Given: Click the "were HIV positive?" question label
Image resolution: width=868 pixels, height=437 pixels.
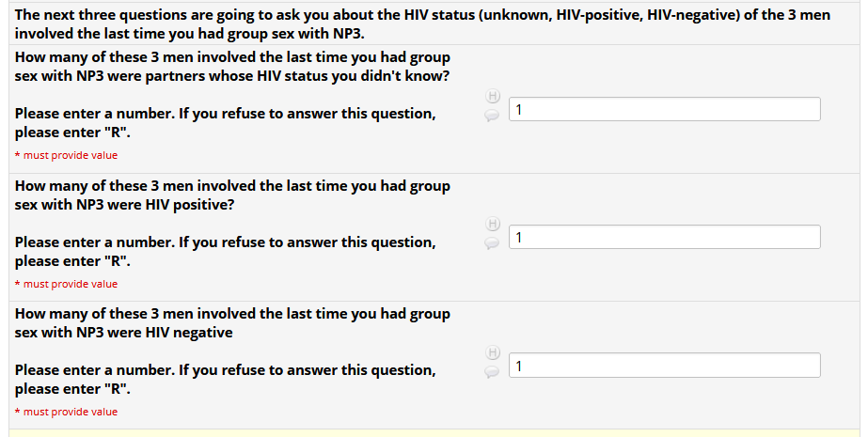Looking at the screenshot, I should (232, 195).
